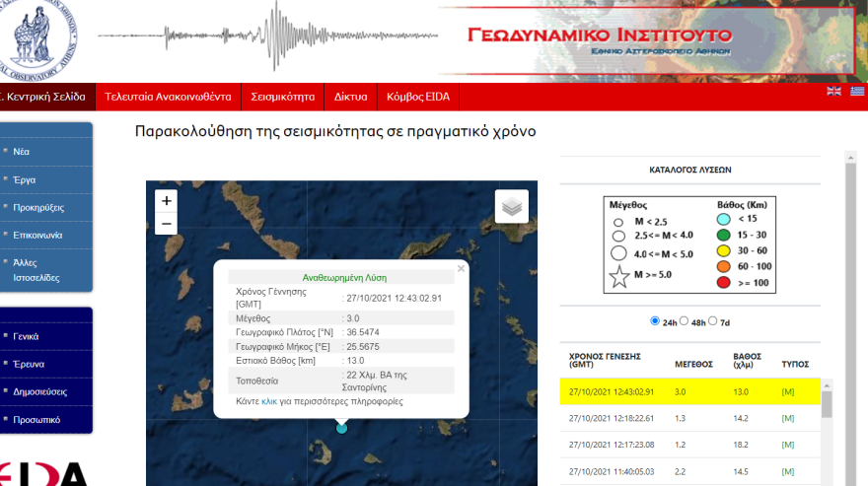Open the map layers selector icon
Screen dimensions: 868x486
511,207
